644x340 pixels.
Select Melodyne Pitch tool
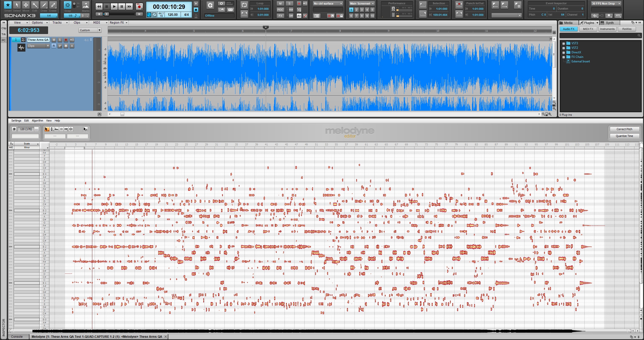(52, 129)
